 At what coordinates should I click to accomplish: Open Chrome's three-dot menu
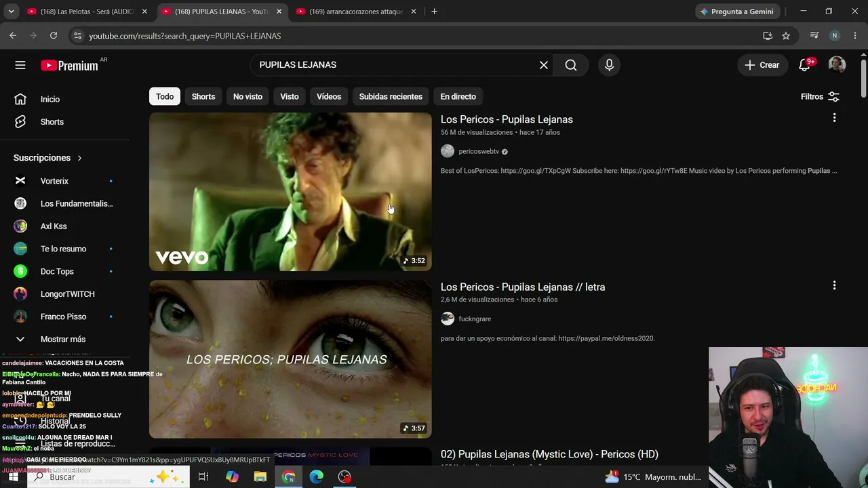[855, 35]
